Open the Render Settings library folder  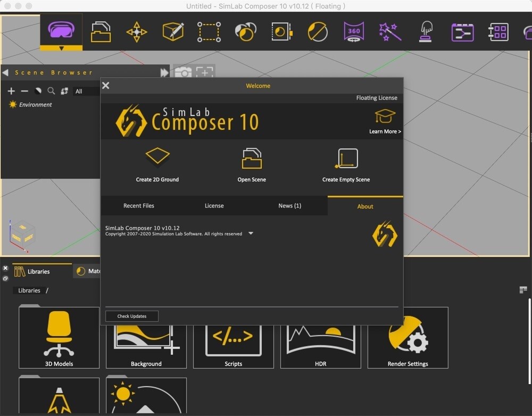pyautogui.click(x=408, y=338)
